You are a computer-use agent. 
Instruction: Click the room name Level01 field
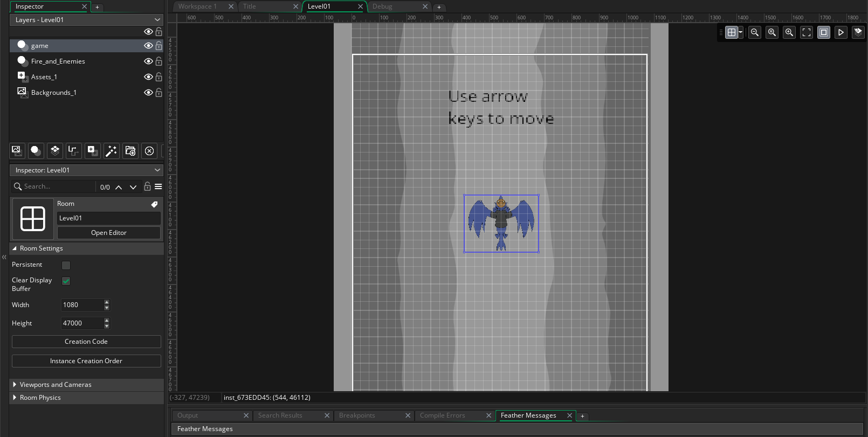point(108,218)
